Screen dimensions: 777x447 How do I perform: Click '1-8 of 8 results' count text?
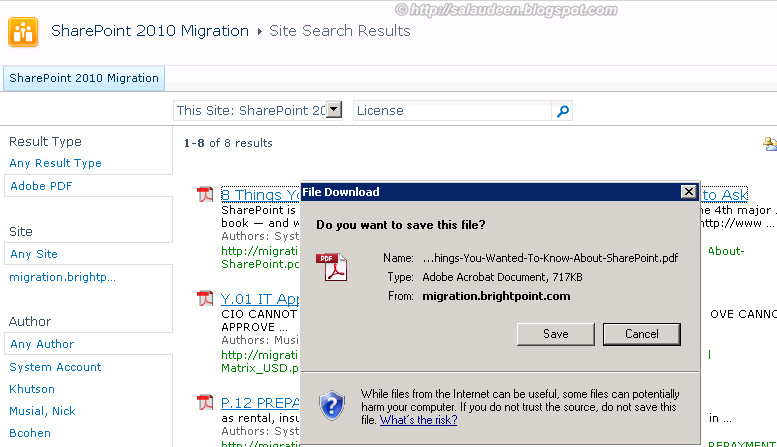click(228, 143)
